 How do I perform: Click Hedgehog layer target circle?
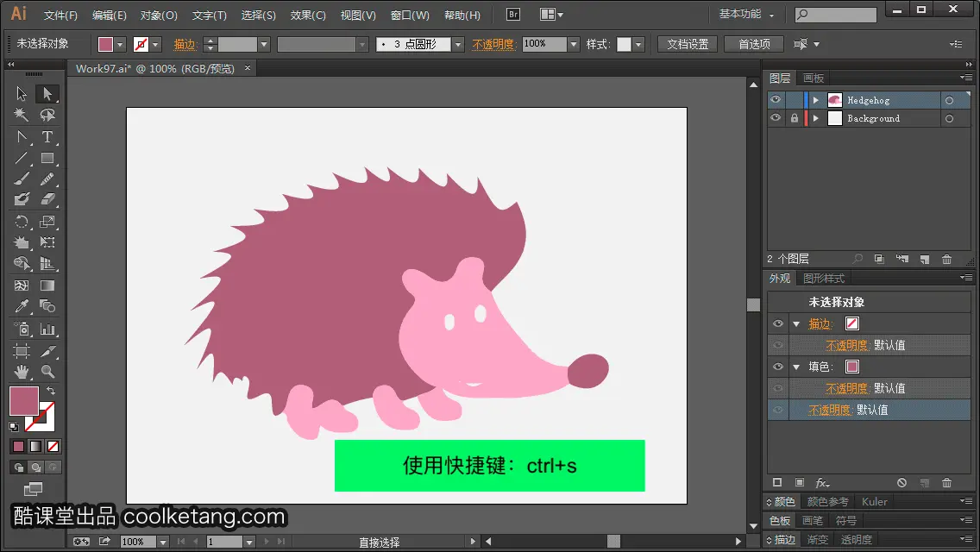pyautogui.click(x=949, y=100)
